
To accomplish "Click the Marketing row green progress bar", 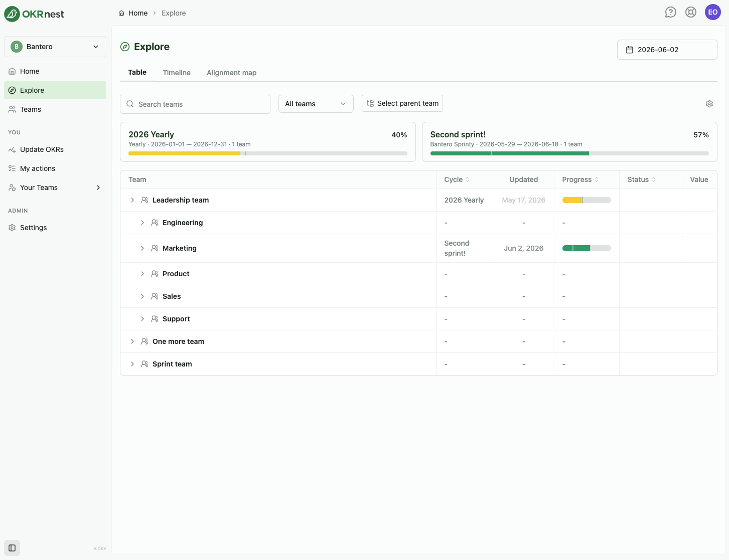I will [x=587, y=248].
